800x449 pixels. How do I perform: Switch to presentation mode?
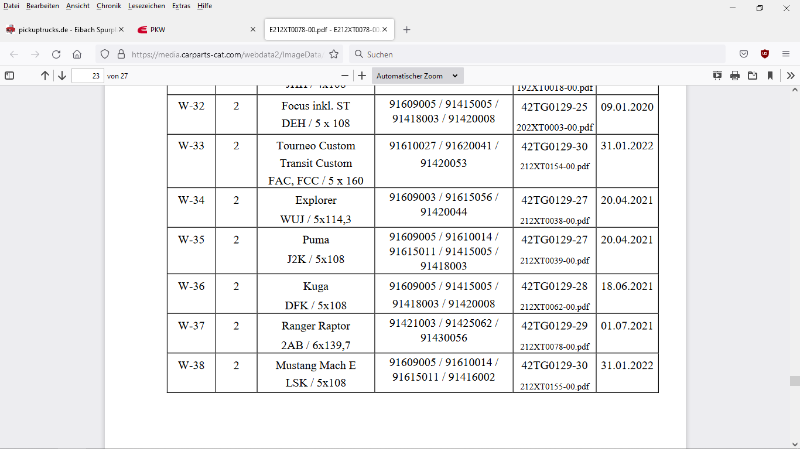(x=717, y=76)
